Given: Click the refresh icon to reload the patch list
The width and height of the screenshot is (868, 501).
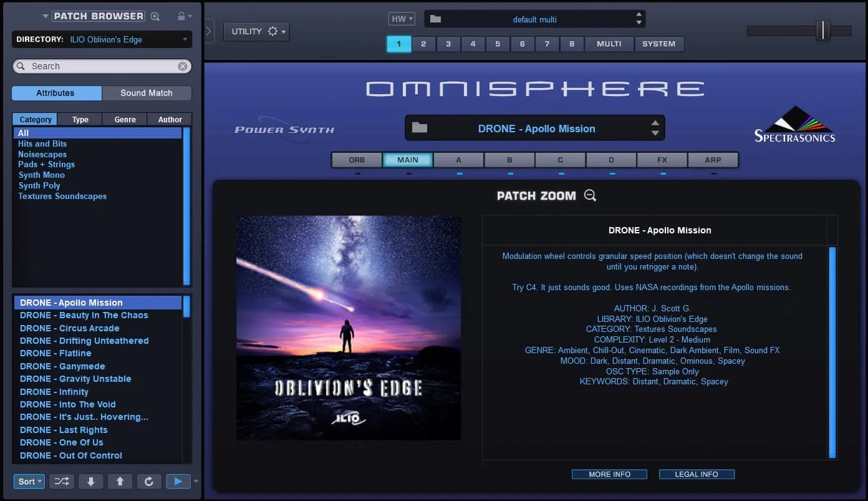Looking at the screenshot, I should pos(148,481).
